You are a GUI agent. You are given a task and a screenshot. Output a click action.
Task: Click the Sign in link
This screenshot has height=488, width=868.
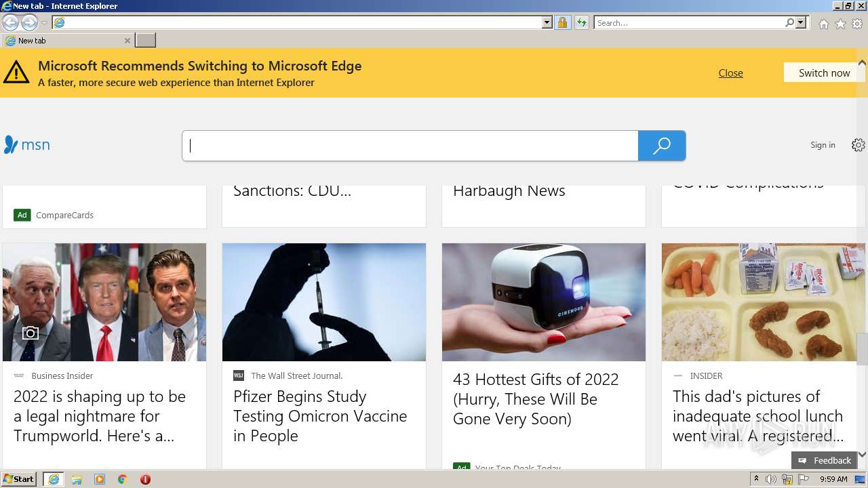[x=823, y=145]
